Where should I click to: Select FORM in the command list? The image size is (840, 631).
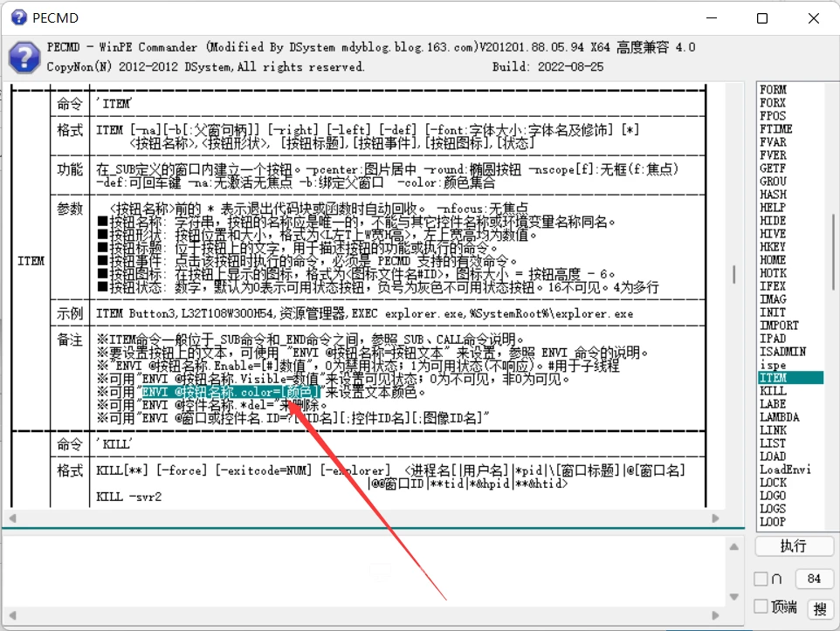773,89
